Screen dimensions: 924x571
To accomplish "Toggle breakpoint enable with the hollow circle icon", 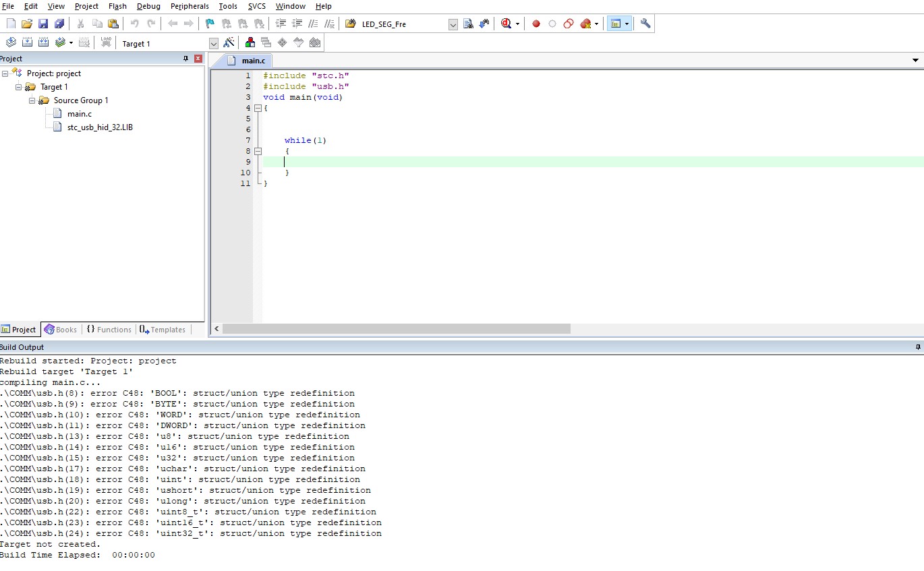I will pyautogui.click(x=552, y=24).
